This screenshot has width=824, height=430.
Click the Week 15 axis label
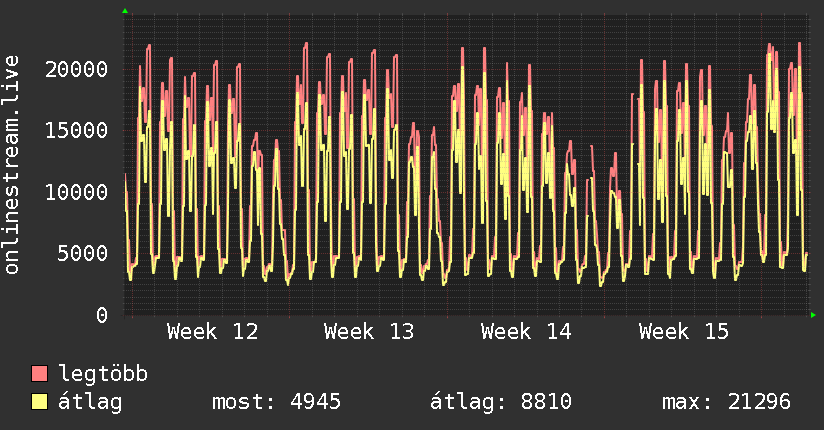pyautogui.click(x=684, y=332)
